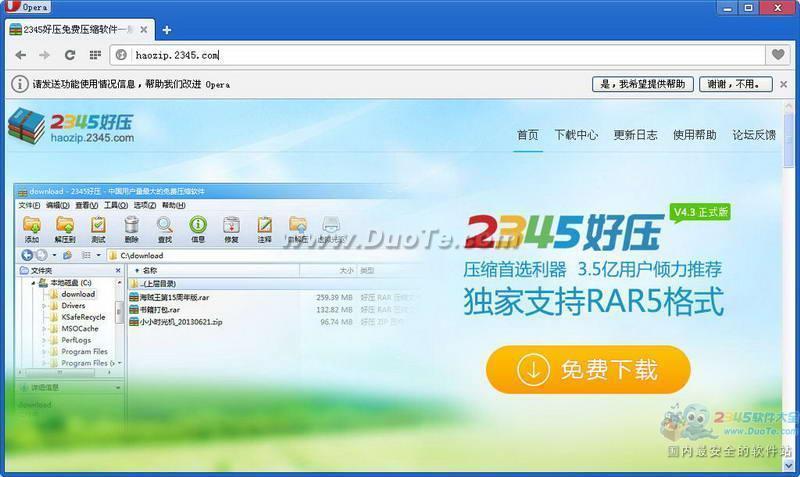
Task: Open the 首页 nav item
Action: [x=528, y=135]
